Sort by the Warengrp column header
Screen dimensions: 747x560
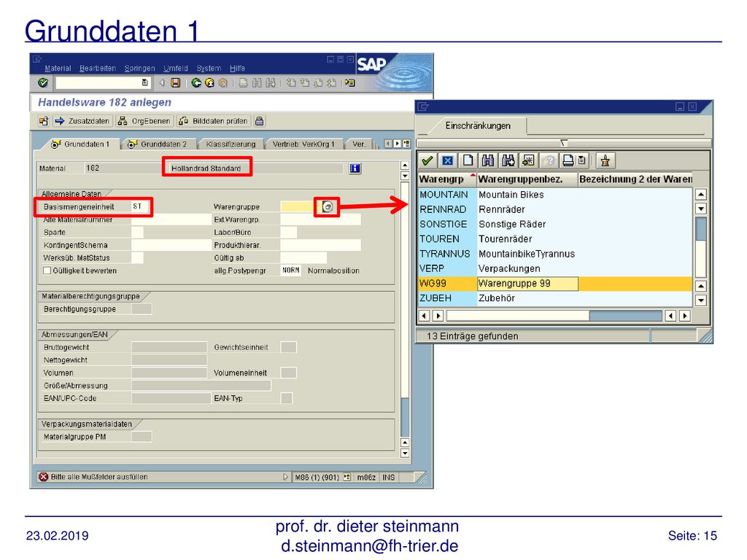point(447,179)
